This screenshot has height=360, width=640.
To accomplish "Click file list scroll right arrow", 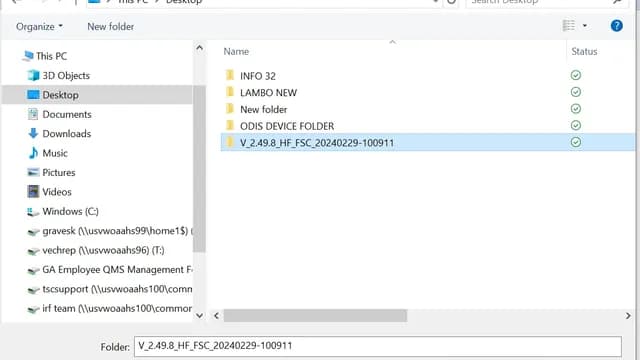I will [x=628, y=316].
